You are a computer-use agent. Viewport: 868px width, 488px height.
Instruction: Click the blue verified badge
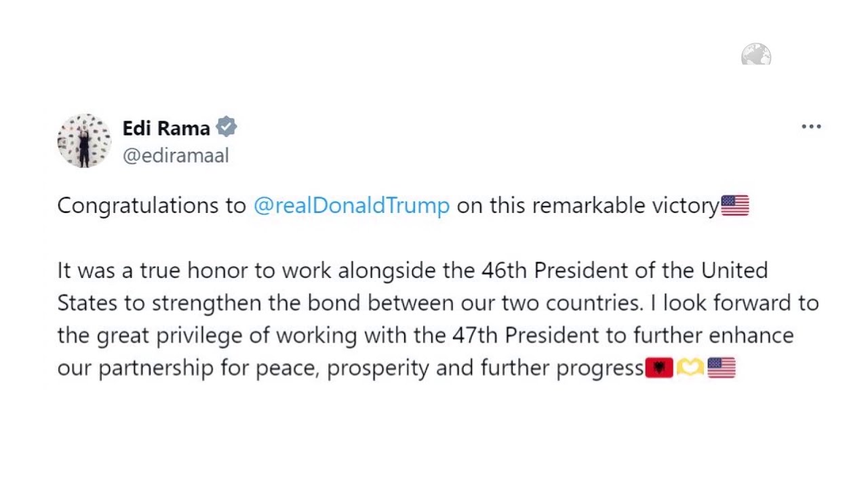coord(226,127)
